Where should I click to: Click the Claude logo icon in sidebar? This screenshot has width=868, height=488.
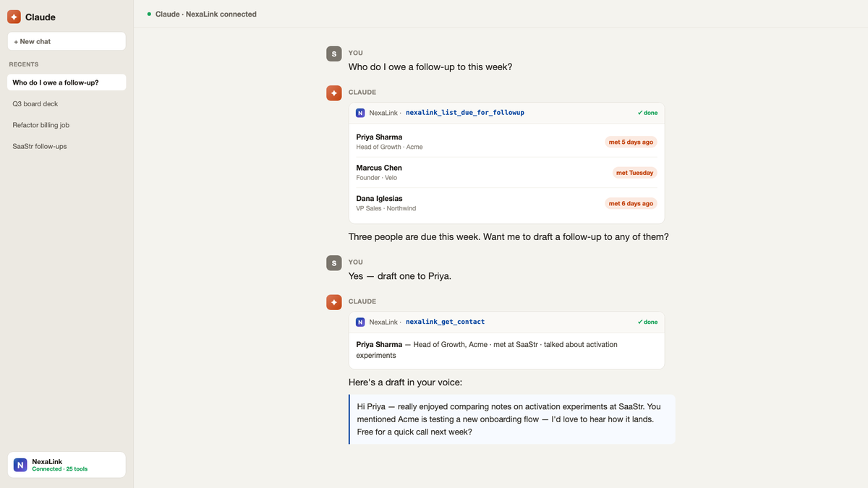point(14,17)
